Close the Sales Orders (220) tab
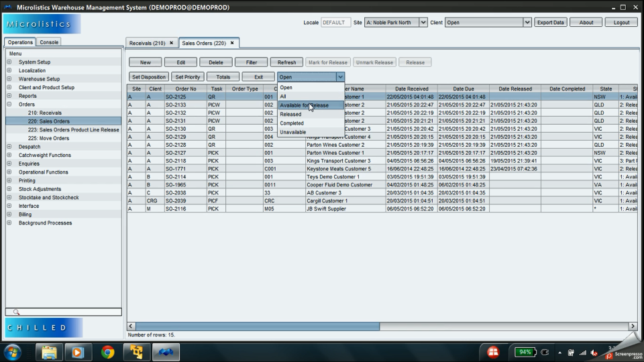Image resolution: width=644 pixels, height=362 pixels. coord(232,43)
